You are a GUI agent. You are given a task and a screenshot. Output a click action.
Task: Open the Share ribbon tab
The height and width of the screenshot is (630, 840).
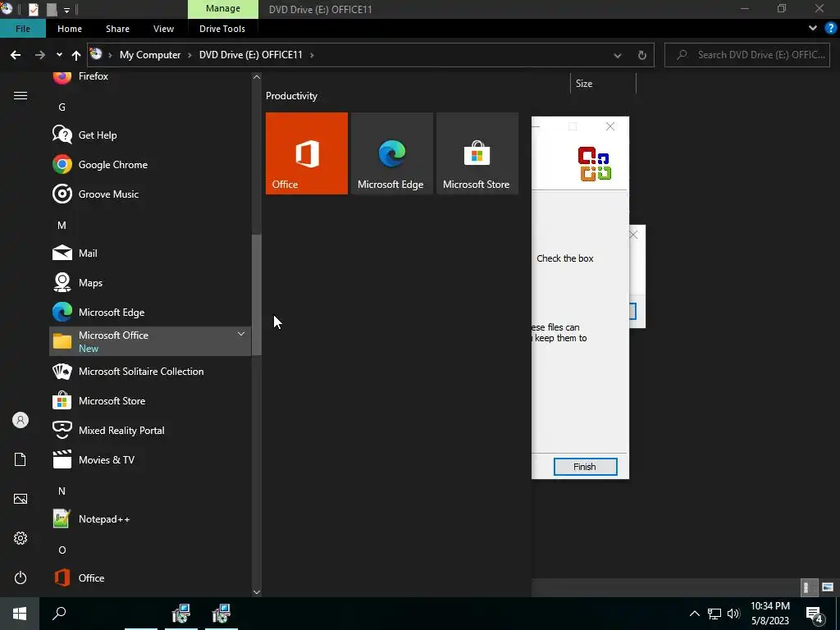(117, 29)
